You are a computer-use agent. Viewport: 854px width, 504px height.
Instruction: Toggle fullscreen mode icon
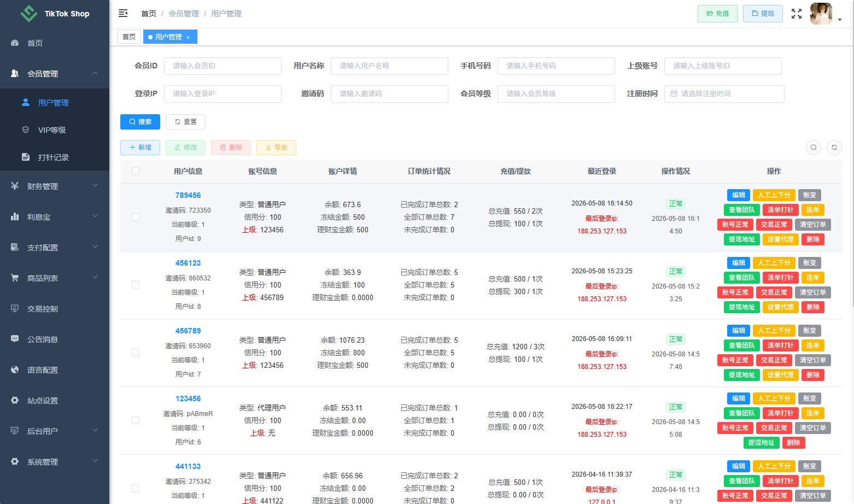coord(797,14)
